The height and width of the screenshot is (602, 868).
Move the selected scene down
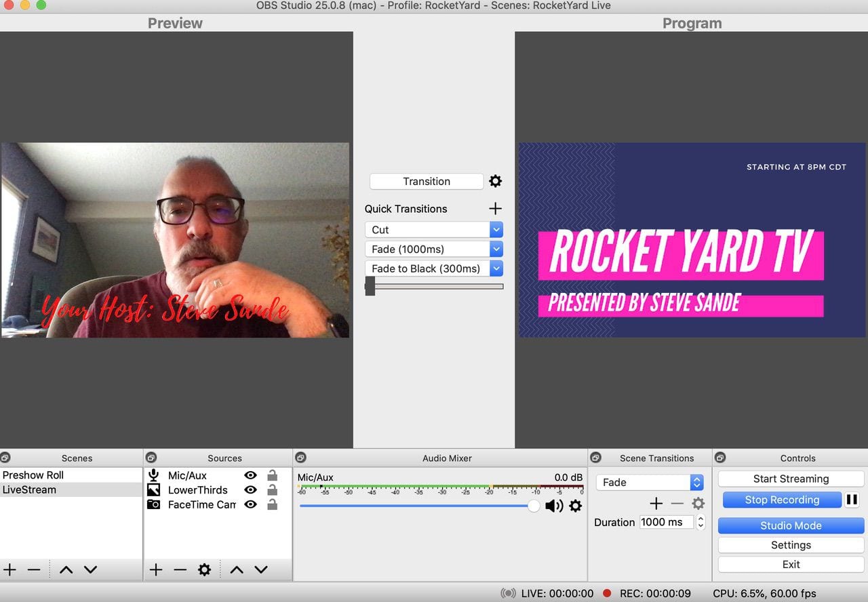coord(90,569)
